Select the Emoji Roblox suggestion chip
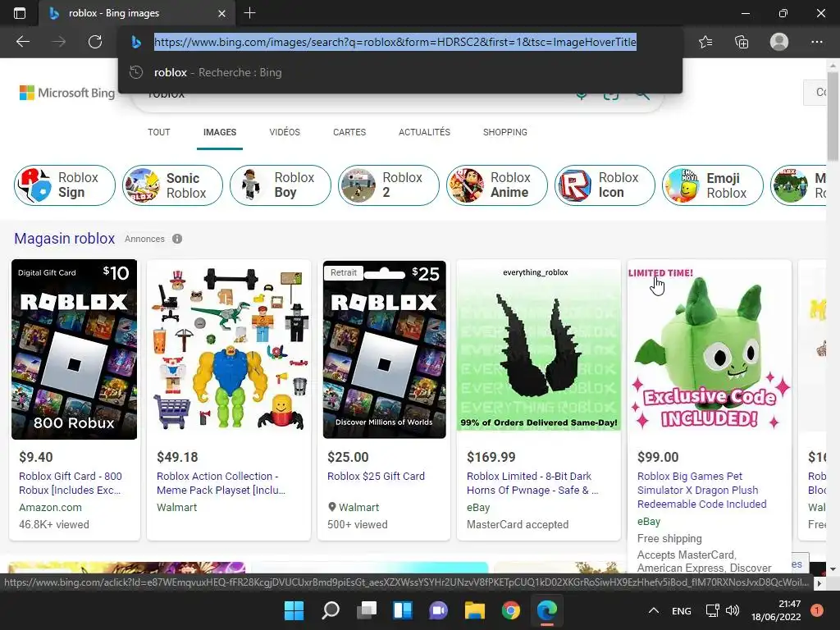 (x=713, y=185)
